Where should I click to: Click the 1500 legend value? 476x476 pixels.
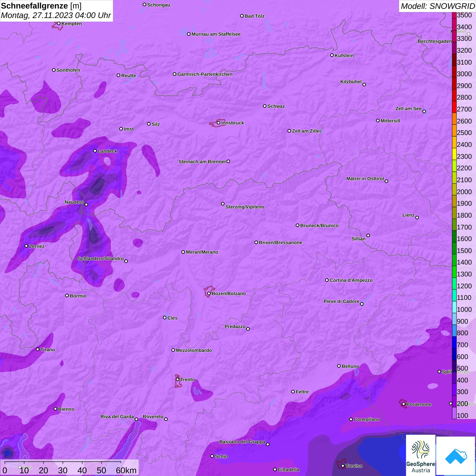point(464,251)
